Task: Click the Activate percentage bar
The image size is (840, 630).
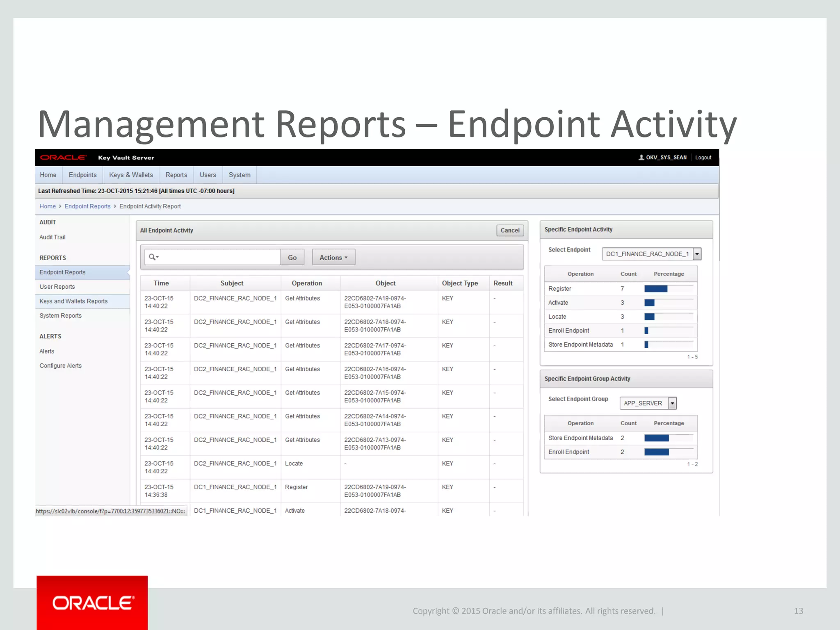Action: click(x=649, y=303)
